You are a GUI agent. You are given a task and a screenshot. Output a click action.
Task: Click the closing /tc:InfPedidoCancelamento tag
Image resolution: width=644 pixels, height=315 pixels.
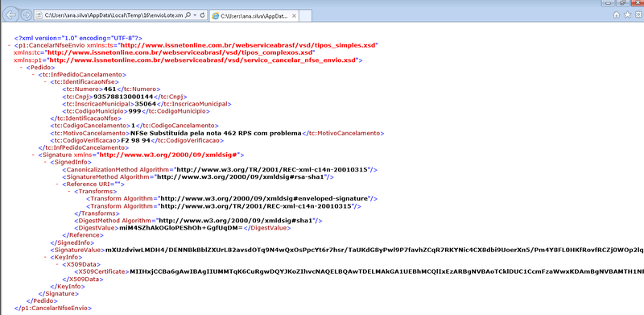[83, 147]
